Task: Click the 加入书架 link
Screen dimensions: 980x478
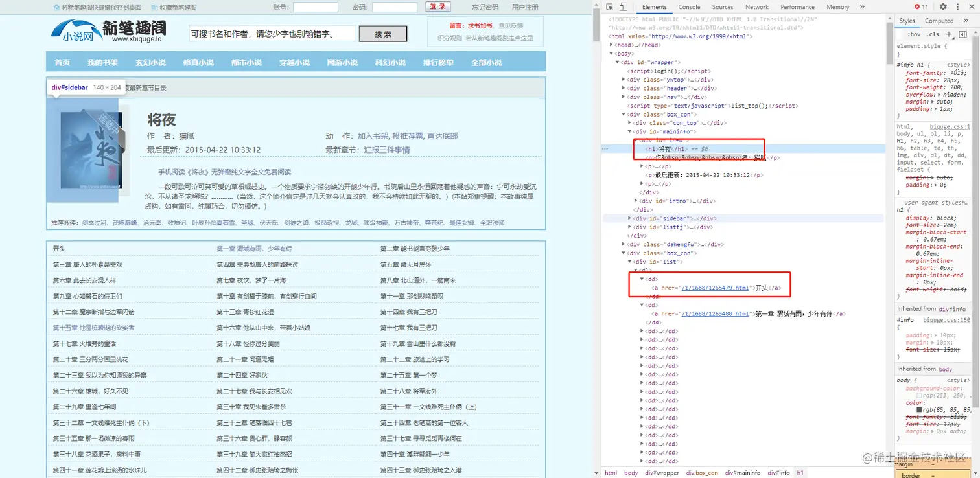Action: pos(373,136)
